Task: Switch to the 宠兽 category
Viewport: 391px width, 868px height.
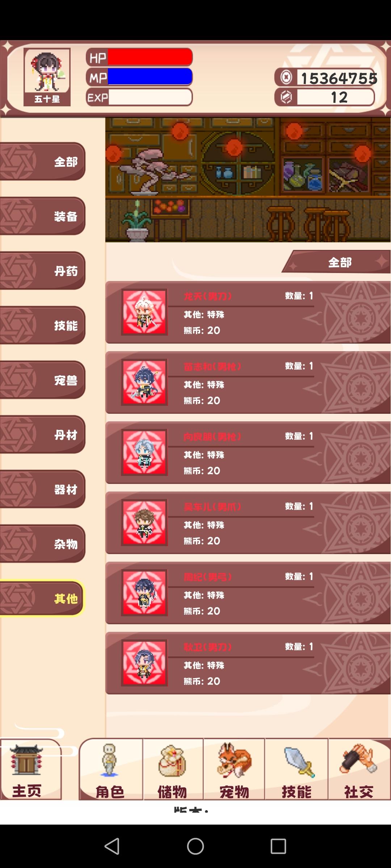Action: pos(42,380)
